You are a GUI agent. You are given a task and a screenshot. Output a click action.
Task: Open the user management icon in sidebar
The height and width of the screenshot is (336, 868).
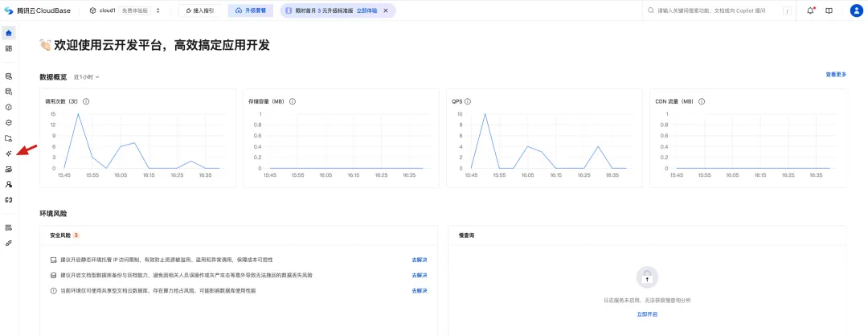[x=8, y=184]
